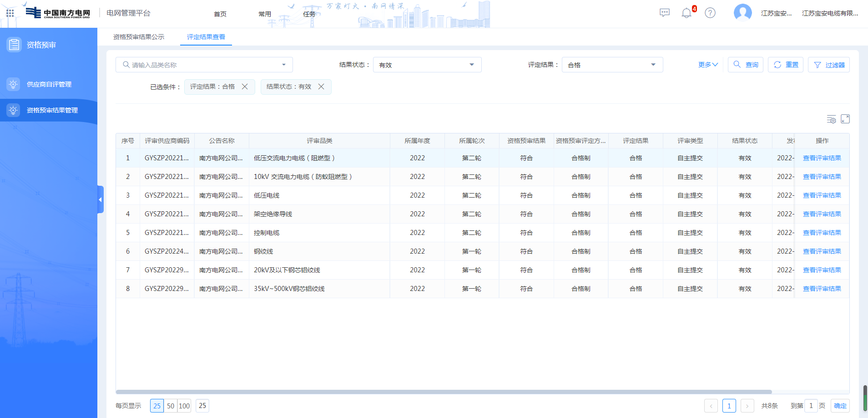The height and width of the screenshot is (418, 868).
Task: Expand table to fullscreen icon
Action: coord(845,119)
